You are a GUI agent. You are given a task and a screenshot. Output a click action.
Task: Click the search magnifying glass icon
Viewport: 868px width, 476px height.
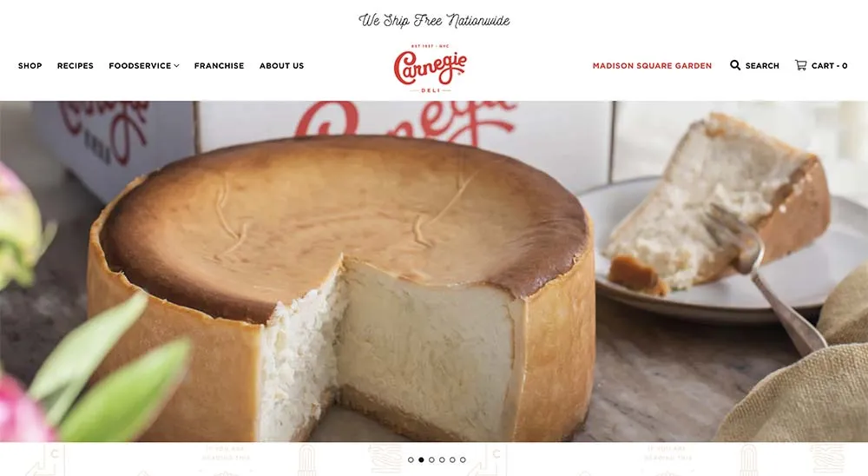(735, 65)
